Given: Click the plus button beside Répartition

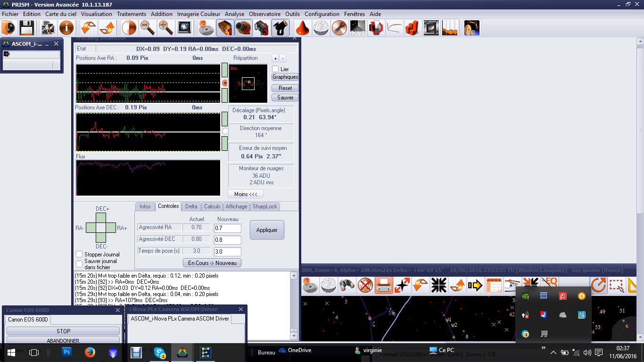Looking at the screenshot, I should (275, 58).
